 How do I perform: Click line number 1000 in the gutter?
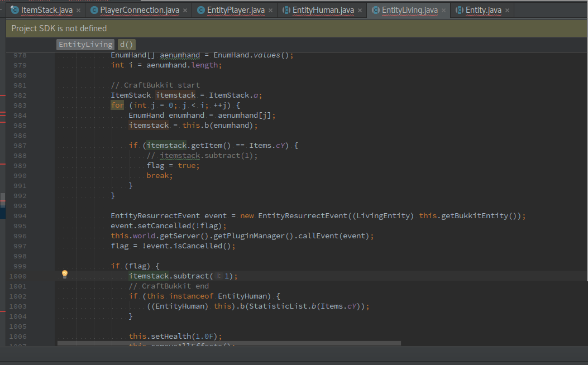18,277
